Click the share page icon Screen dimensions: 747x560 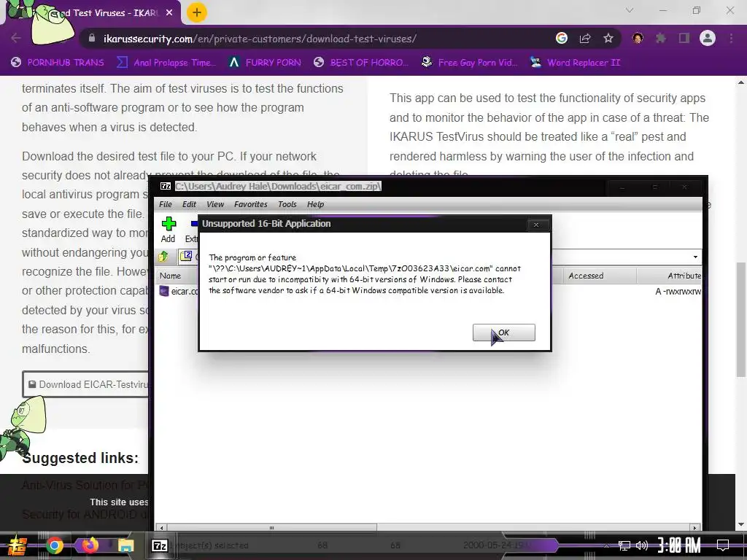coord(585,38)
